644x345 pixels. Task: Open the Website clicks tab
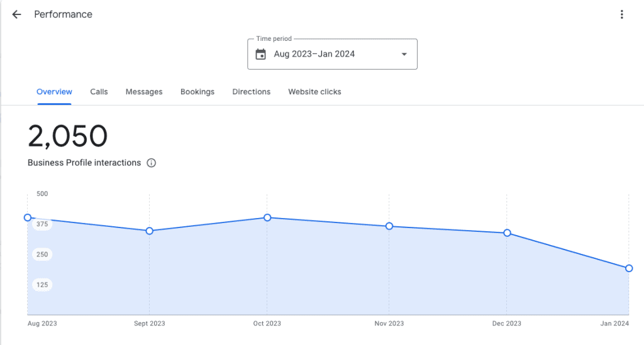[314, 92]
